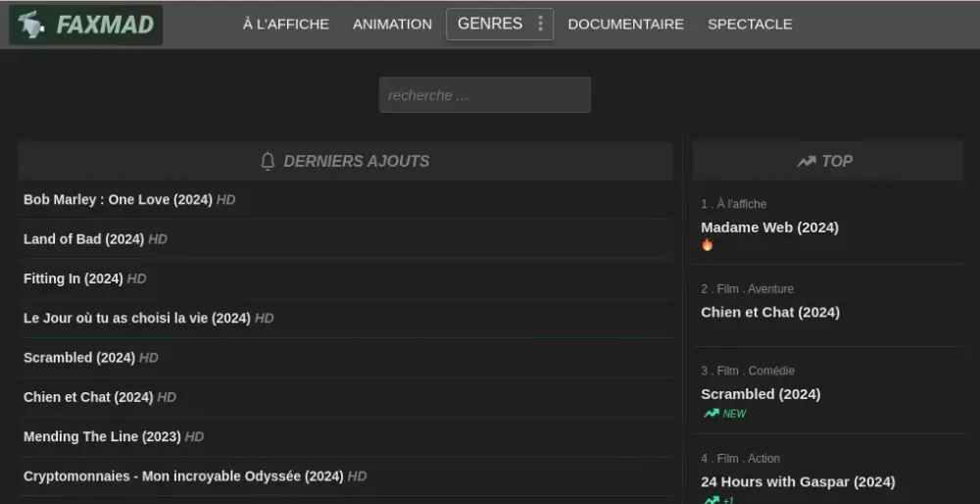980x504 pixels.
Task: Click the FAXMAD site name text
Action: (x=105, y=25)
